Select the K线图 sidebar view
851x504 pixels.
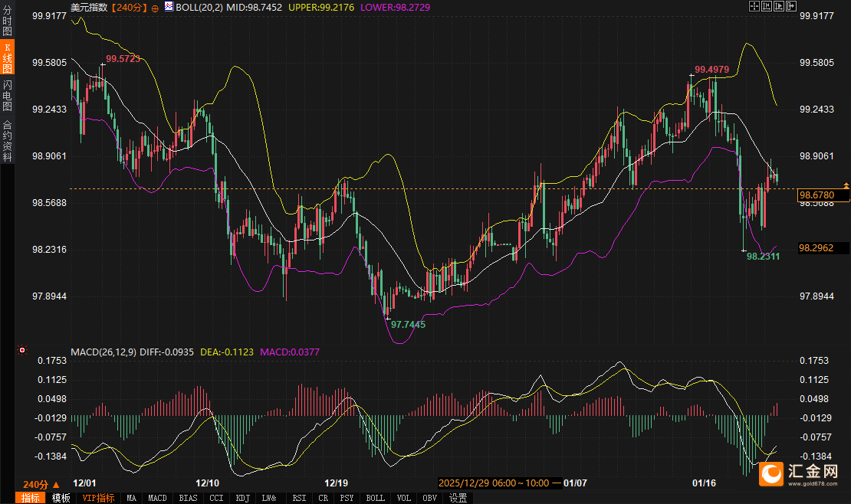[x=8, y=58]
